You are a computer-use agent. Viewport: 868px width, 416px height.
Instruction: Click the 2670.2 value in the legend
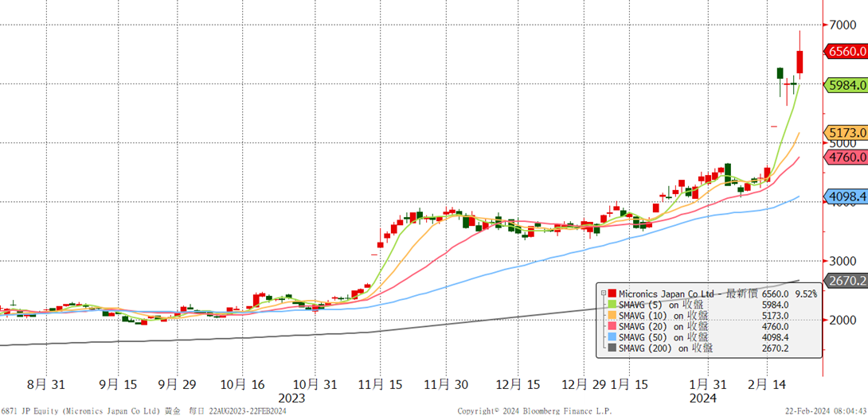[x=775, y=348]
